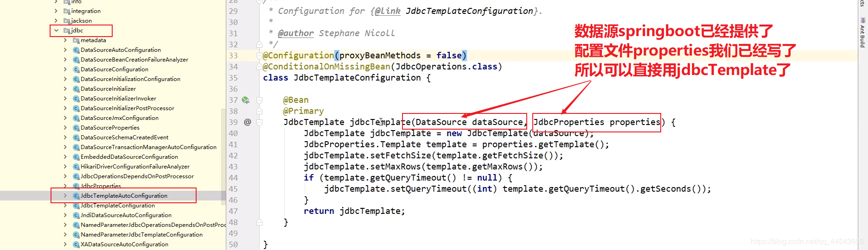Click the metadata package folder icon
This screenshot has height=250, width=868.
76,40
